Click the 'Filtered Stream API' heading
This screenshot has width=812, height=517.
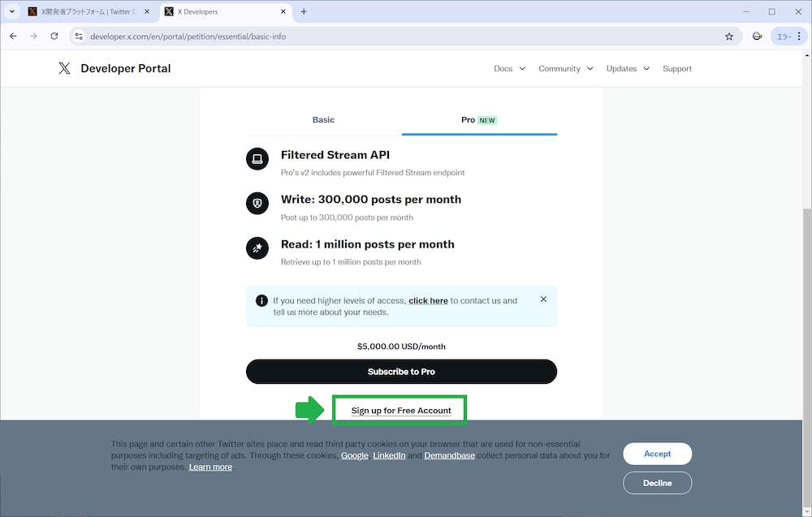[335, 155]
